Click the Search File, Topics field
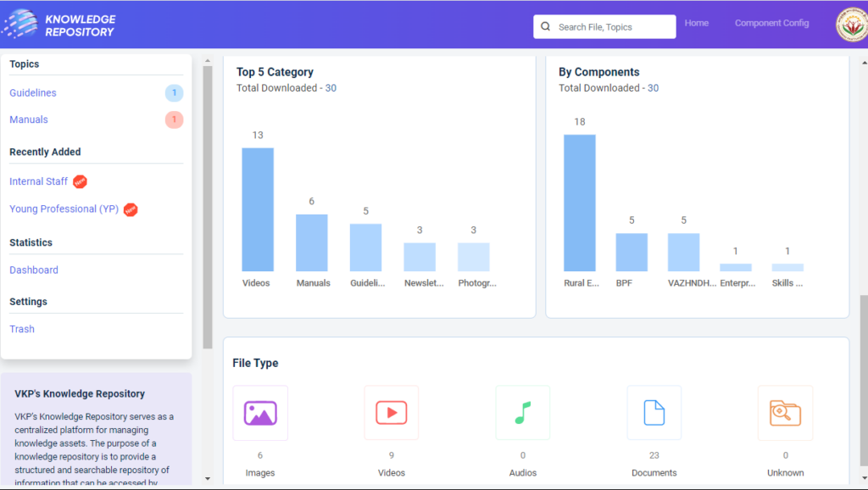 pos(612,27)
